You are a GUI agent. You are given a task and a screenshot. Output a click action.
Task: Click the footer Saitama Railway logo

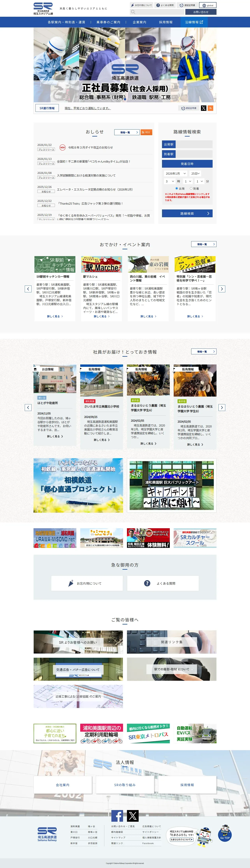pos(47,834)
